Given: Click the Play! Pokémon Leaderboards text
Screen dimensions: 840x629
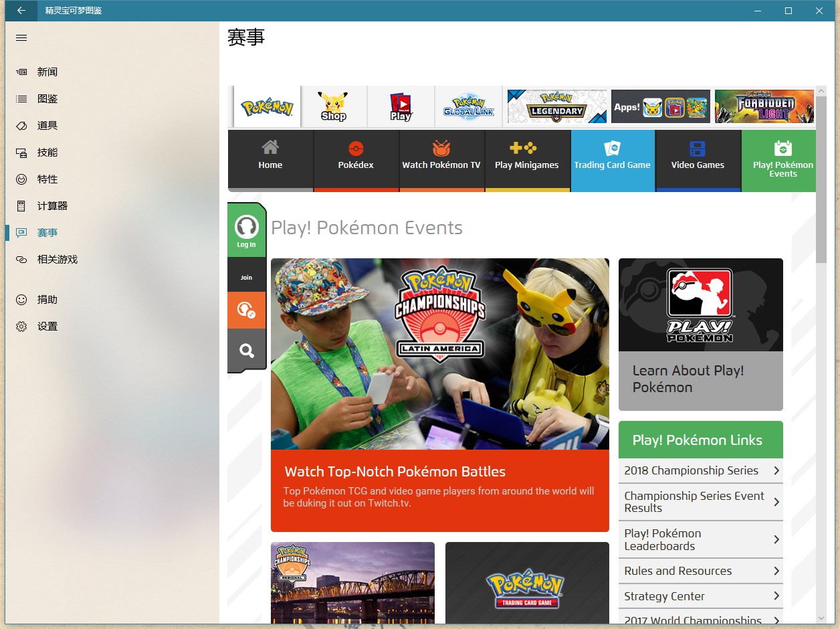Looking at the screenshot, I should [663, 539].
